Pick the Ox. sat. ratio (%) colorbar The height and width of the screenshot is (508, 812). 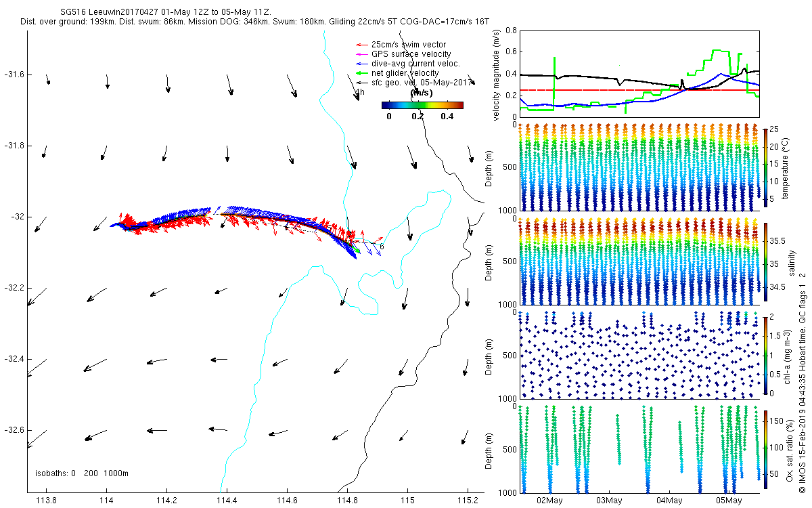tap(765, 447)
